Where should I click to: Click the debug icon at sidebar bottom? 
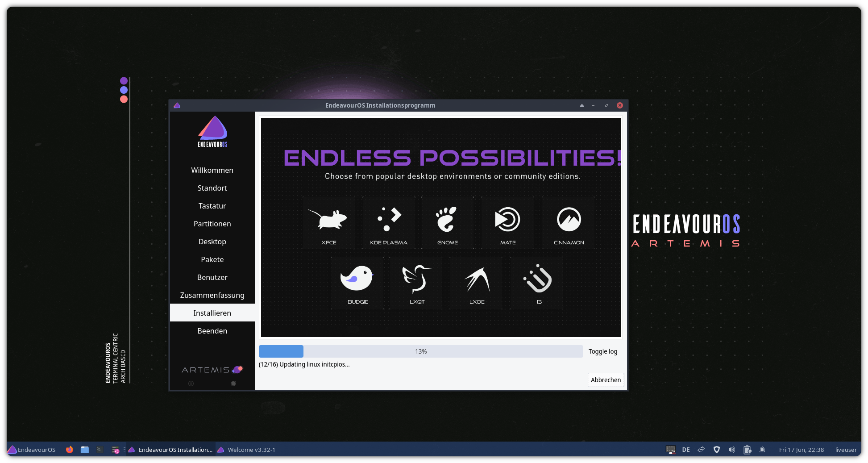233,384
